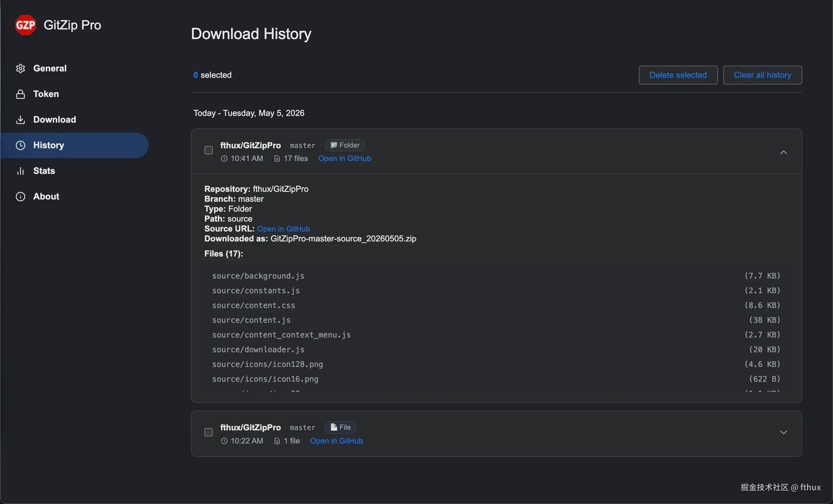Click the (7.7 KB) size value
This screenshot has height=504, width=833.
tap(762, 276)
